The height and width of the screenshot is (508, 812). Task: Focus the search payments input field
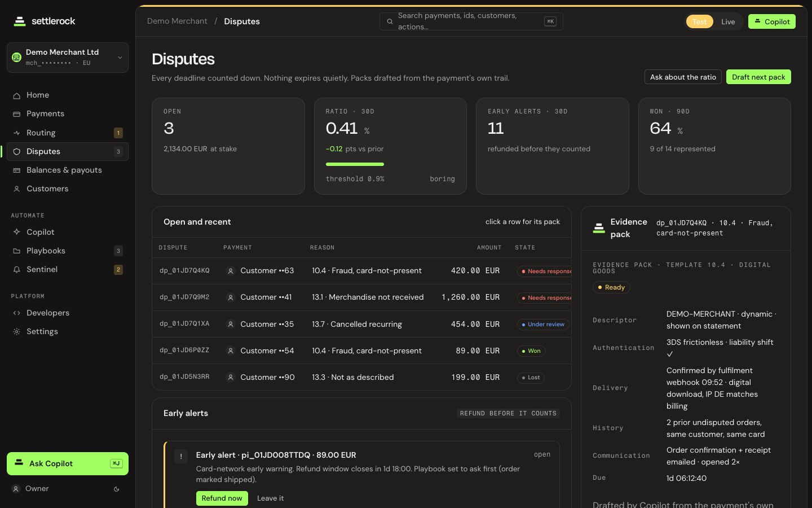471,21
